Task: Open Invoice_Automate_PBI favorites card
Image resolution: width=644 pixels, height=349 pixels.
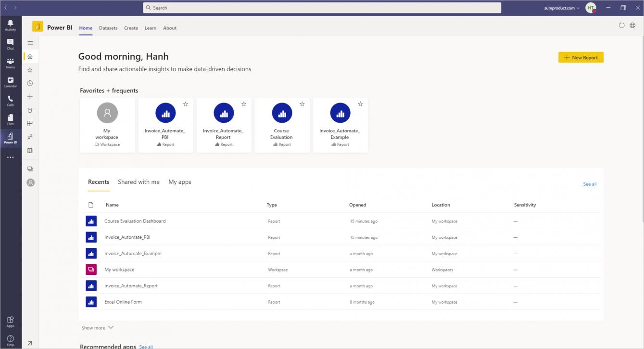Action: click(x=165, y=125)
